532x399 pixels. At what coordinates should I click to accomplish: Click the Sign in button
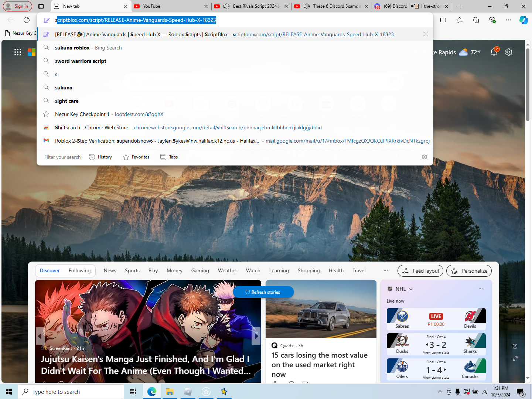[x=17, y=6]
